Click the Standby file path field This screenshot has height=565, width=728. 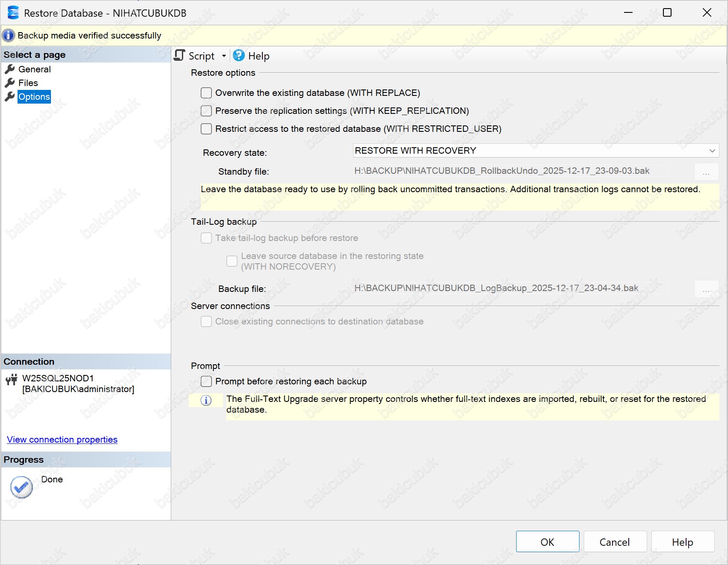510,171
